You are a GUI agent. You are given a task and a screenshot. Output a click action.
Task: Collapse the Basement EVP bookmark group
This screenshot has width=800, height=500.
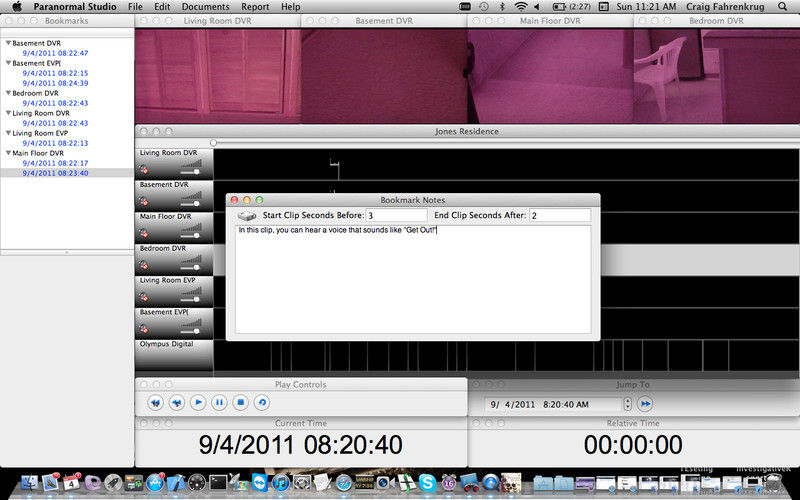pos(8,63)
